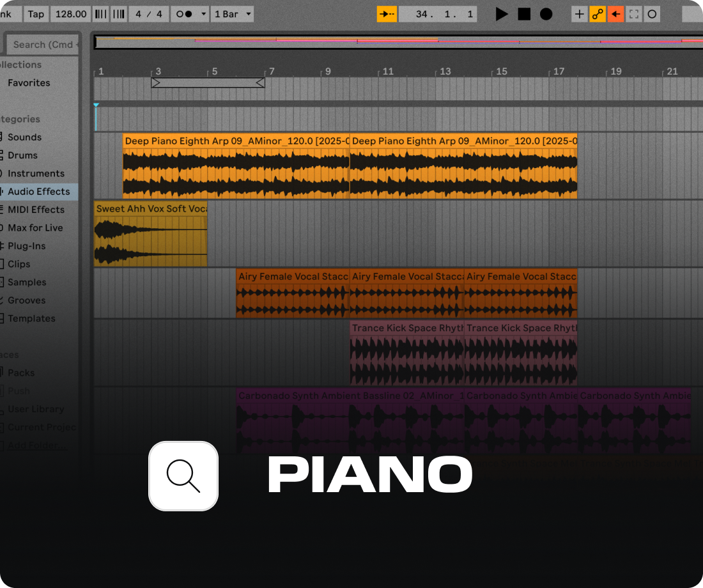Click the bracket zoom-to-fit icon in toolbar
This screenshot has height=588, width=703.
click(633, 13)
